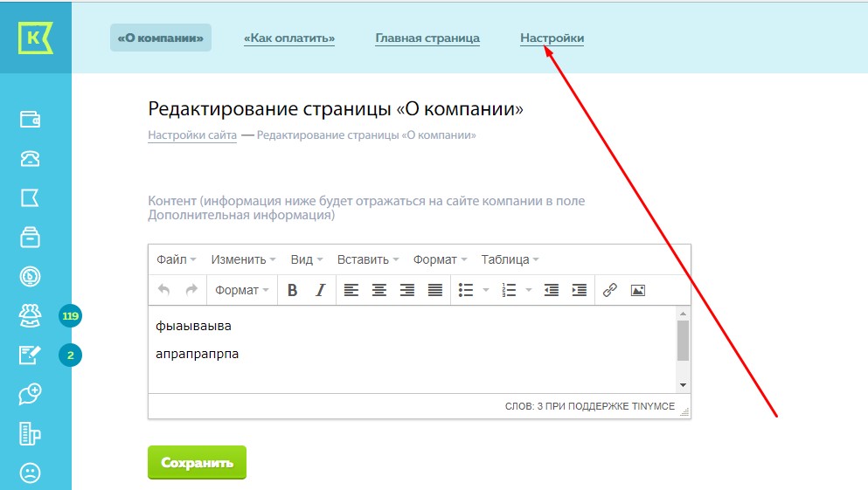Viewport: 868px width, 490px height.
Task: Insert a bulleted list
Action: tap(466, 290)
